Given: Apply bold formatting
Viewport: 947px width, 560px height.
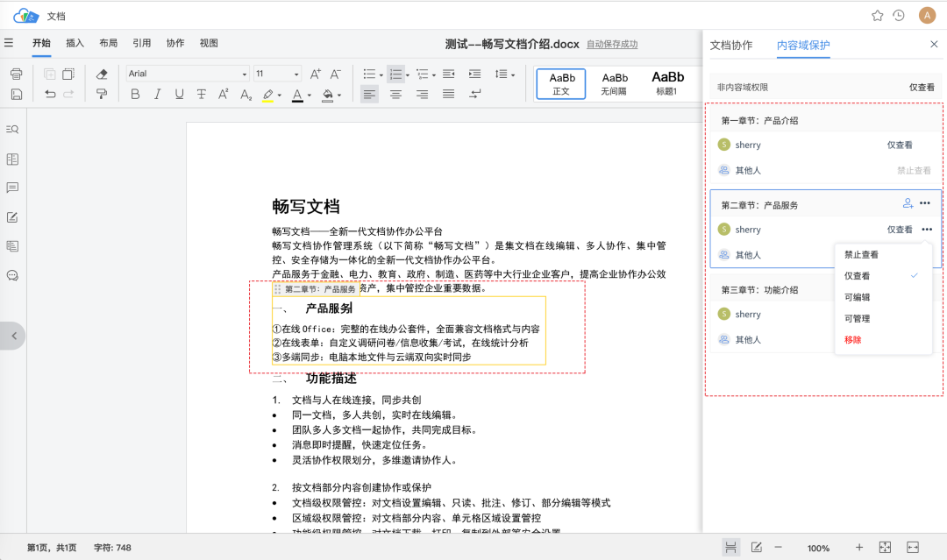Looking at the screenshot, I should click(x=135, y=94).
